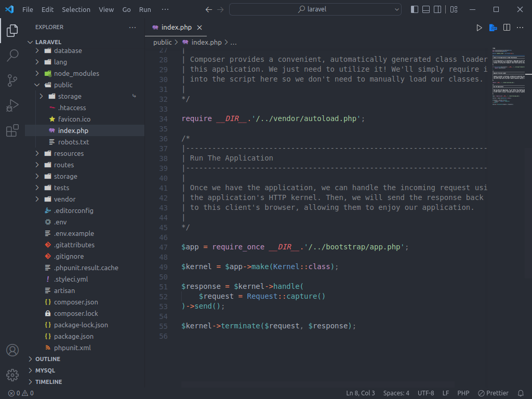Go forward with the right arrow
Image resolution: width=532 pixels, height=399 pixels.
(220, 9)
